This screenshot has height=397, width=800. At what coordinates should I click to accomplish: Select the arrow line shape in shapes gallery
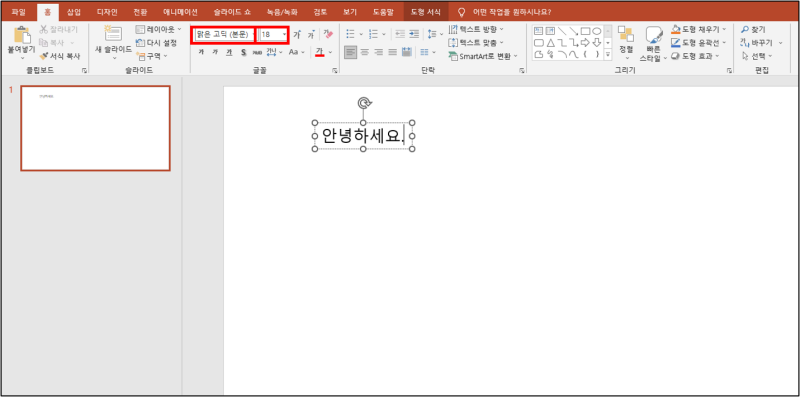[573, 31]
